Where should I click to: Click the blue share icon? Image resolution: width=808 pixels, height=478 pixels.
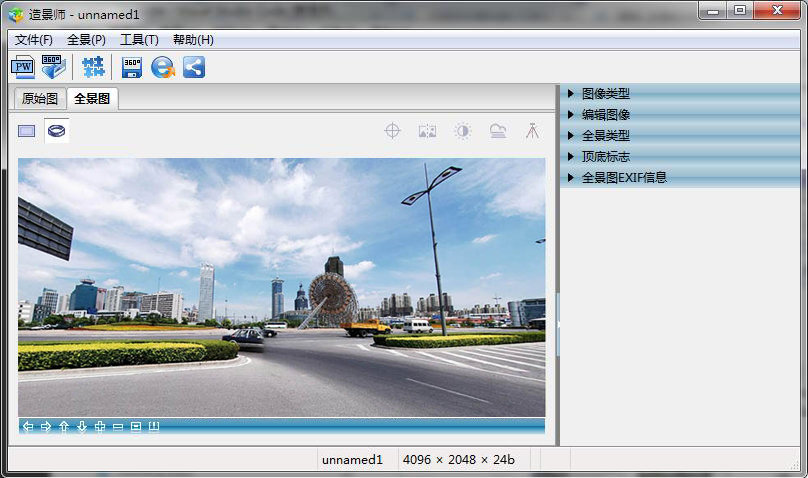[193, 67]
